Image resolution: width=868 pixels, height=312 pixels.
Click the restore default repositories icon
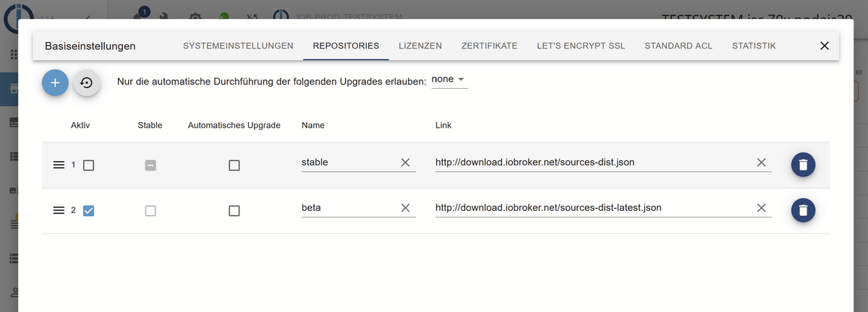coord(86,83)
